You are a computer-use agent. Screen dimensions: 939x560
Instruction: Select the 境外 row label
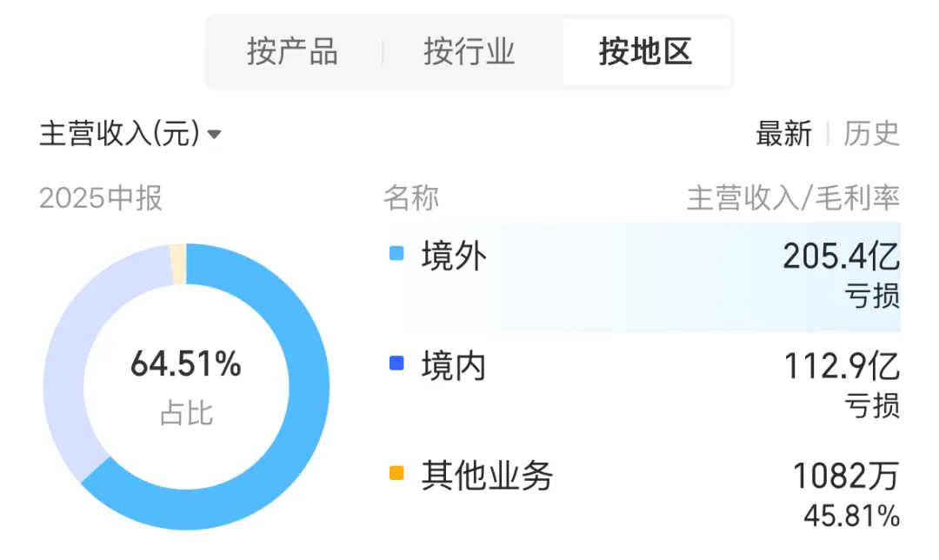coord(454,256)
